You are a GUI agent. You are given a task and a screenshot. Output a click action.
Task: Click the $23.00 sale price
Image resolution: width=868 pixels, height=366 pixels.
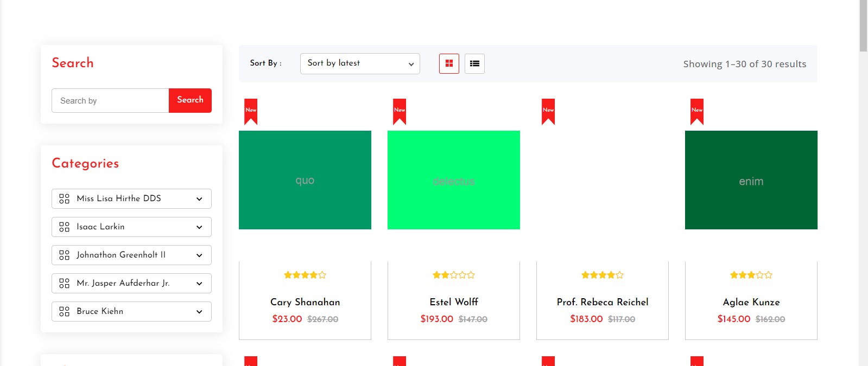[287, 319]
